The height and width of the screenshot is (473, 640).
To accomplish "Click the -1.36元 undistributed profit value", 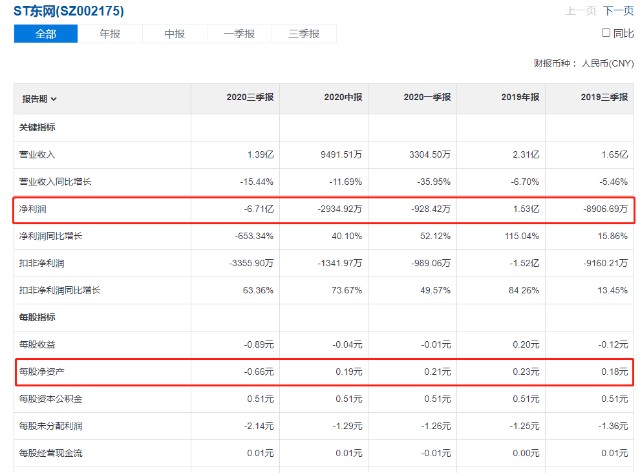I will click(613, 426).
